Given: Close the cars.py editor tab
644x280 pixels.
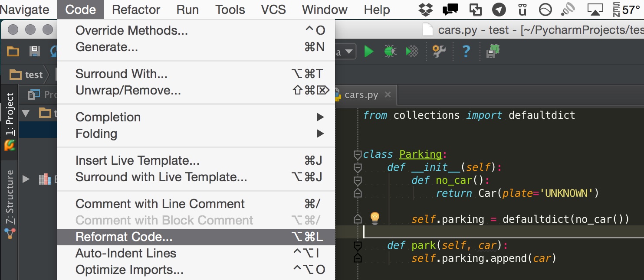Looking at the screenshot, I should [x=388, y=94].
